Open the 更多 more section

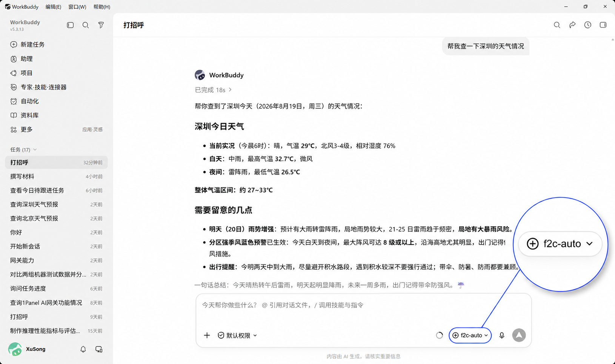click(57, 129)
